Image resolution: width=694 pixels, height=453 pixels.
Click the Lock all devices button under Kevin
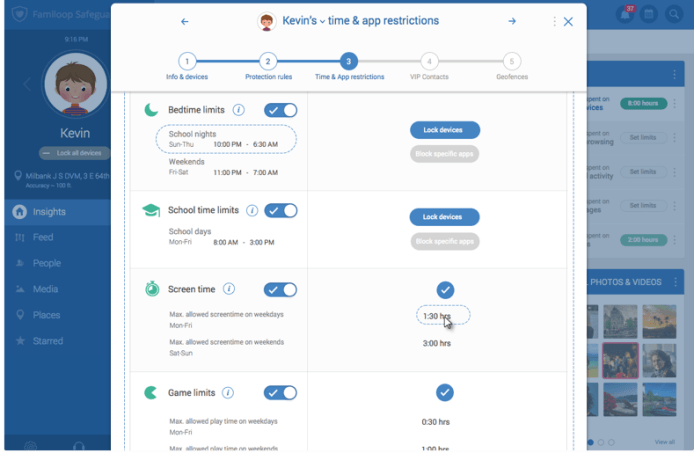click(74, 153)
